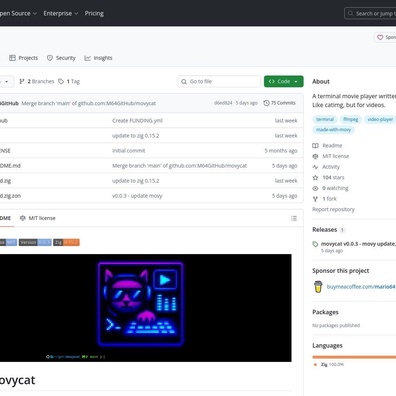Open the Activity link
The height and width of the screenshot is (396, 396).
[331, 167]
